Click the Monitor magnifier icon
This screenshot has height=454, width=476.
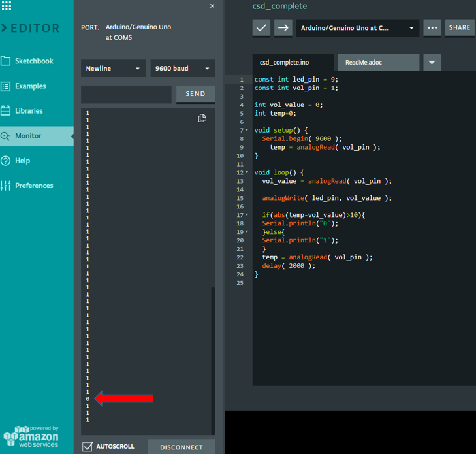tap(5, 136)
